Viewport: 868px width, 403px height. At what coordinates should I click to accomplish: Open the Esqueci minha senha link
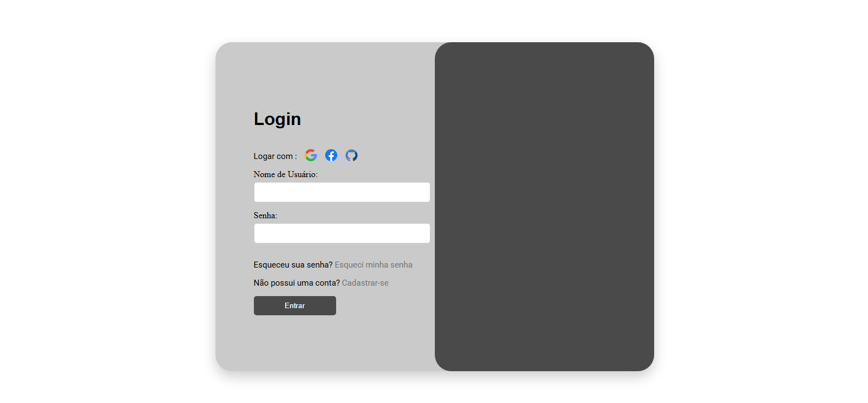tap(373, 265)
